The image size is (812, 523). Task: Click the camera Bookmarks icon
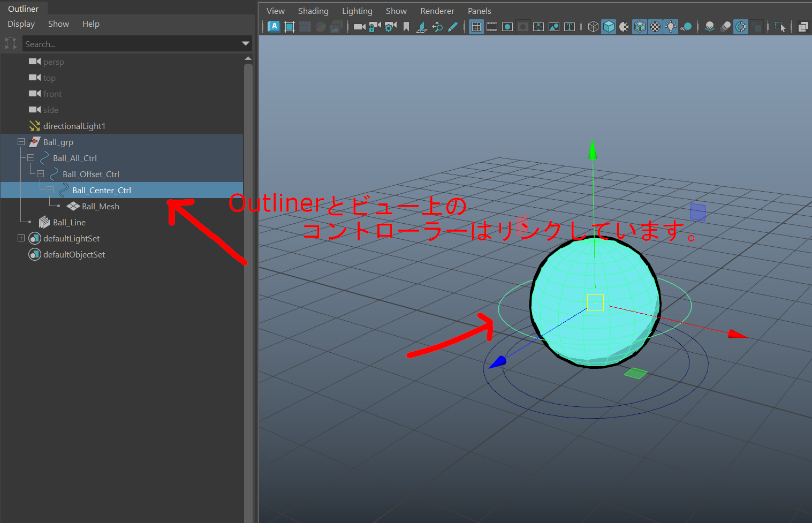406,27
